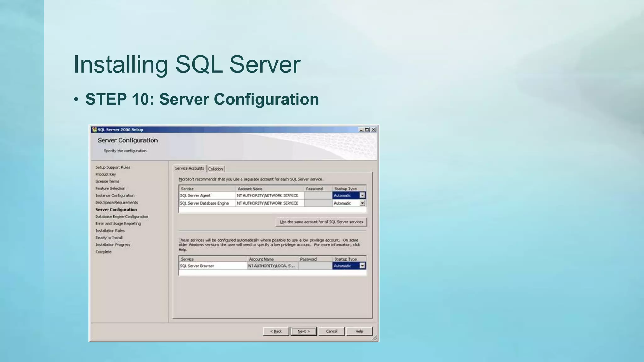The width and height of the screenshot is (644, 362).
Task: Click License Terms in step list
Action: point(107,182)
